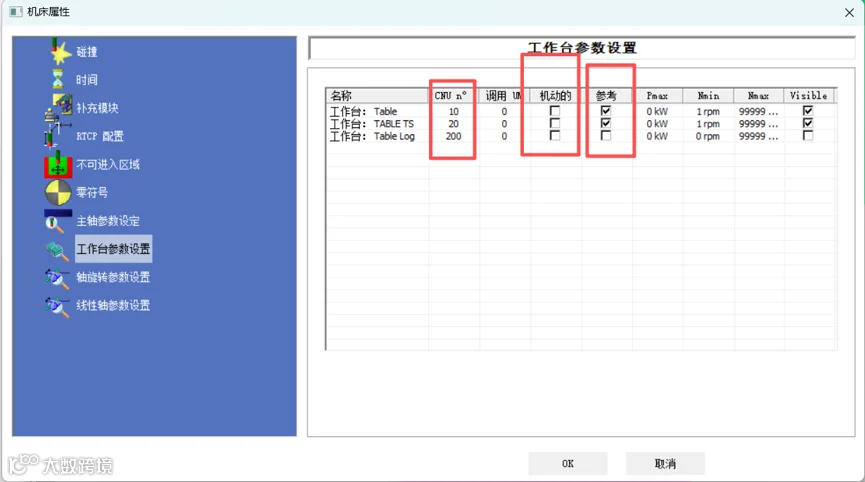Uncheck Visible checkbox for TABLE TS row
Viewport: 865px width, 482px height.
(808, 123)
